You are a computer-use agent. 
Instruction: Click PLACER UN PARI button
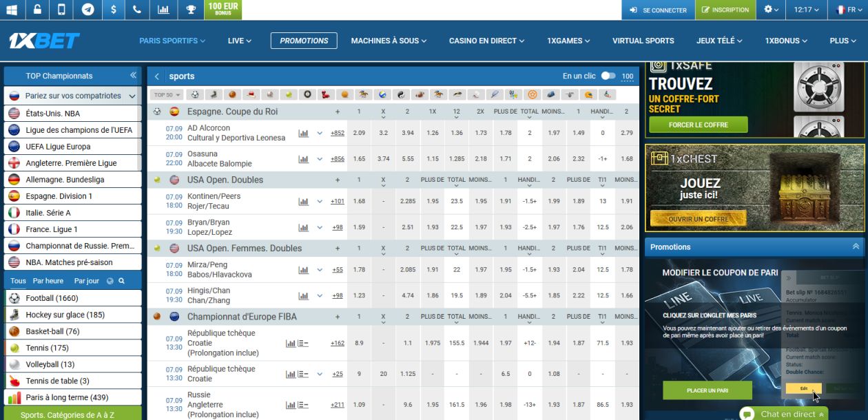point(707,390)
